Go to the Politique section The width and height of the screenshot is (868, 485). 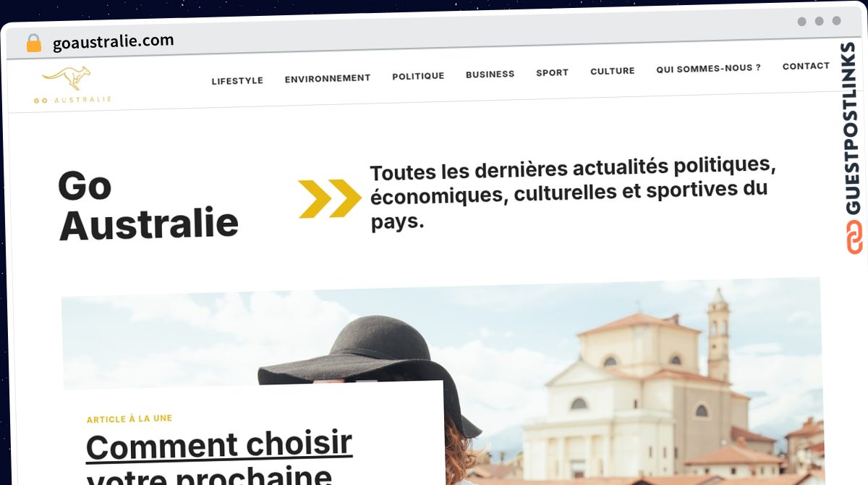tap(418, 75)
